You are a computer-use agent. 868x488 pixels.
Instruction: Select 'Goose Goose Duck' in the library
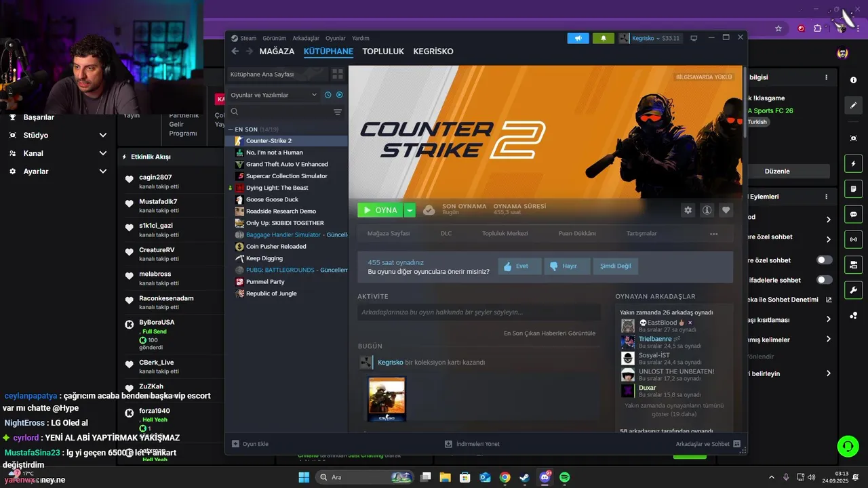(x=272, y=199)
